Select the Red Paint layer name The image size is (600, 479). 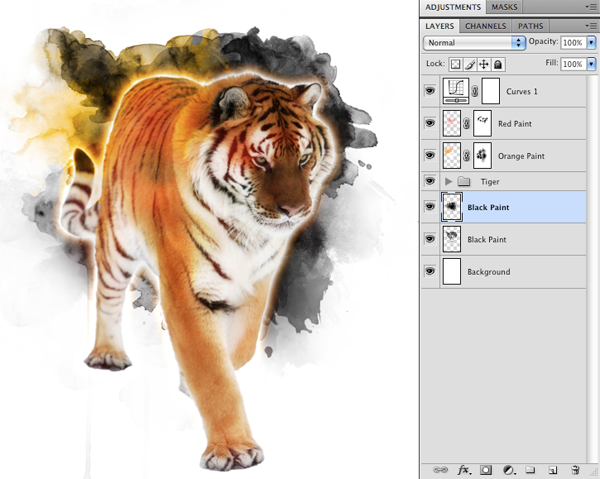(515, 124)
